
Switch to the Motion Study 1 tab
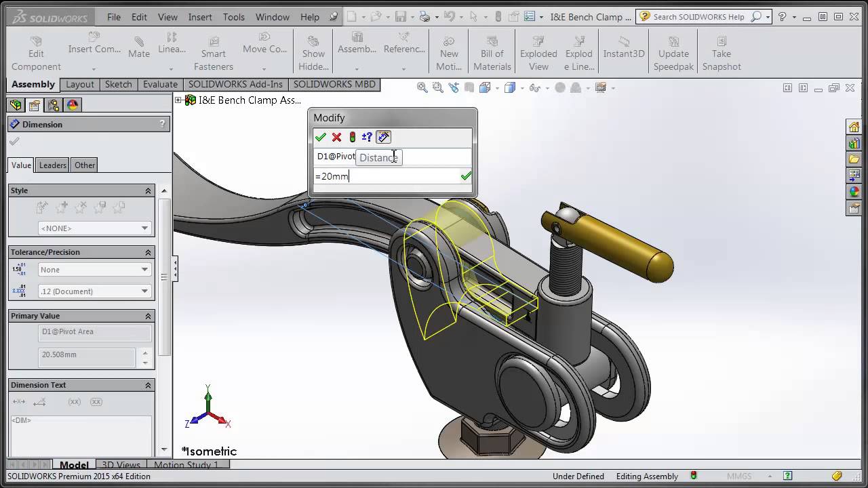pyautogui.click(x=186, y=465)
